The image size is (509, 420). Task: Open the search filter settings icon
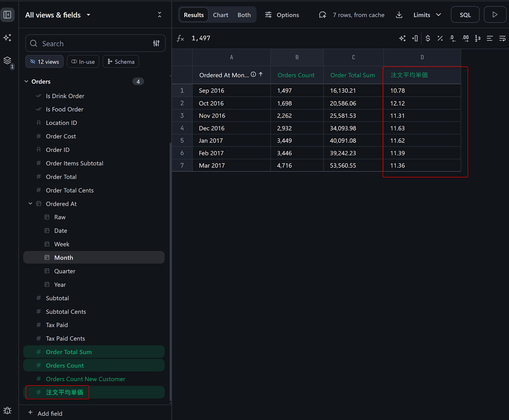coord(156,44)
